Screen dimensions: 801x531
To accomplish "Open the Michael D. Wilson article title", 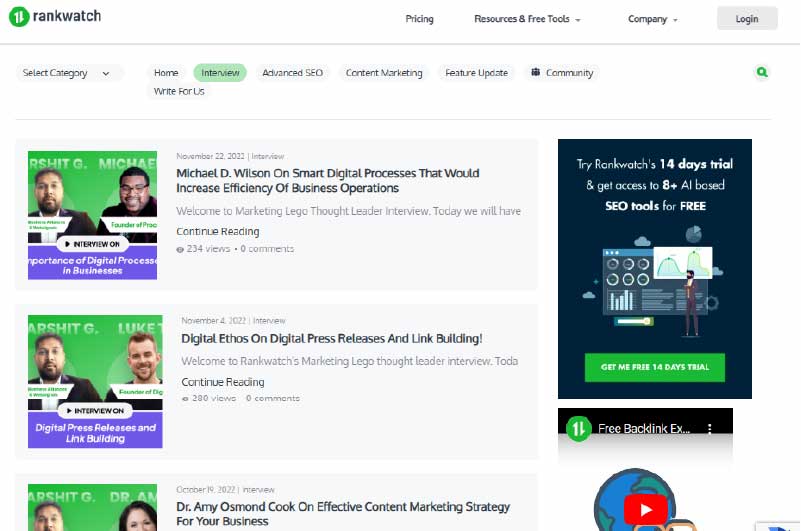I will (327, 180).
